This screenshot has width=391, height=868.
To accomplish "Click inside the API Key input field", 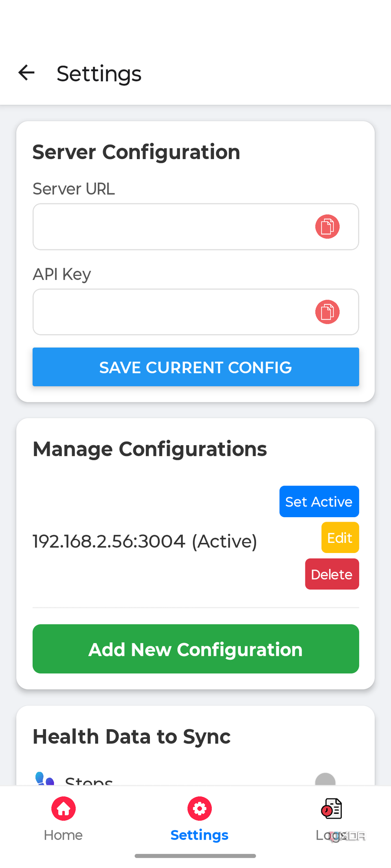I will [163, 312].
